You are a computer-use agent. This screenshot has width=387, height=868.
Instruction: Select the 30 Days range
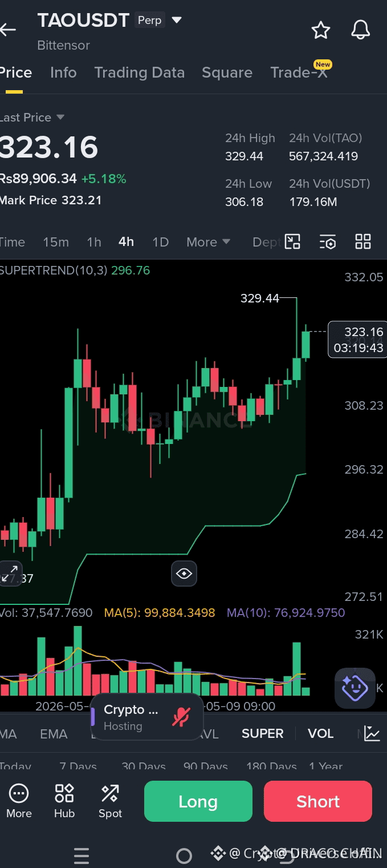click(144, 766)
